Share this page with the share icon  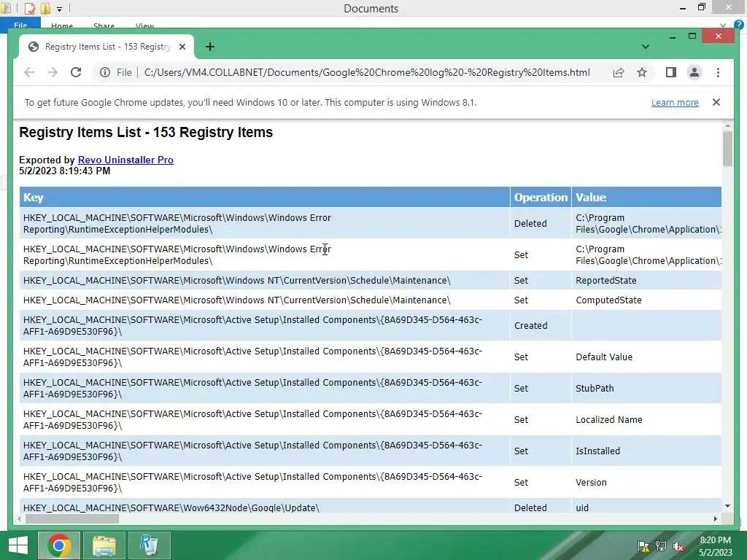point(619,72)
